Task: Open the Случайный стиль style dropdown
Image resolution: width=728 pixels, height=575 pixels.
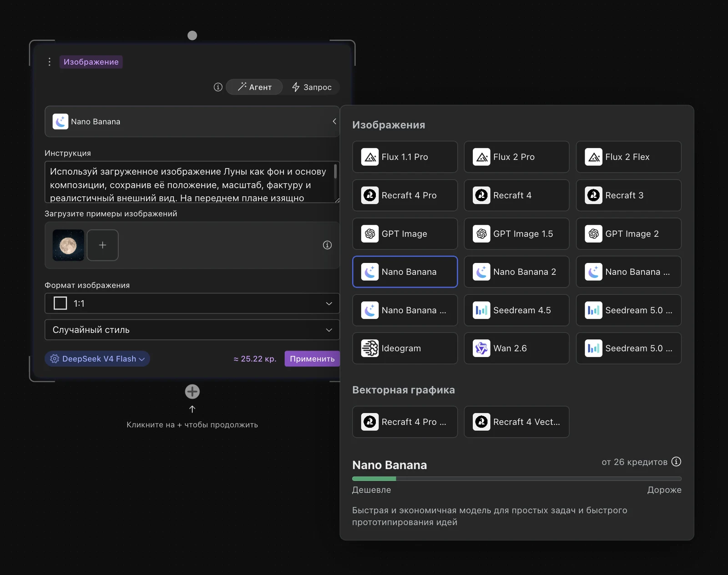Action: click(x=192, y=330)
